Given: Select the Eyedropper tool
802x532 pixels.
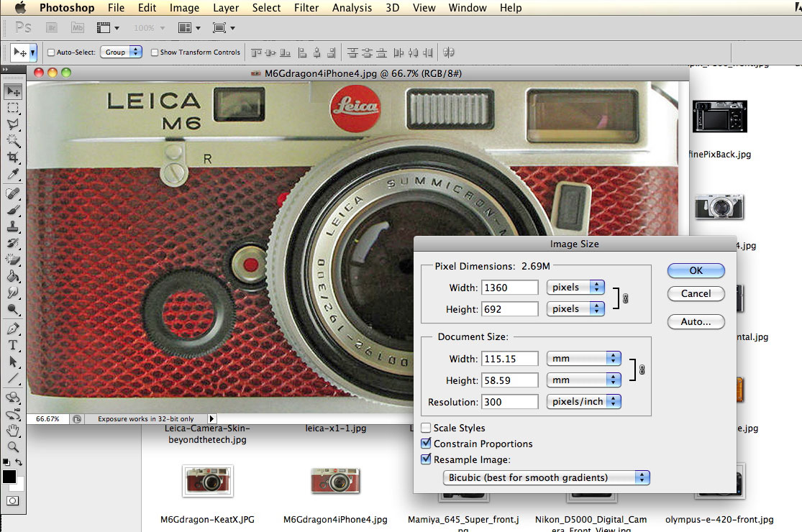Looking at the screenshot, I should [x=13, y=174].
